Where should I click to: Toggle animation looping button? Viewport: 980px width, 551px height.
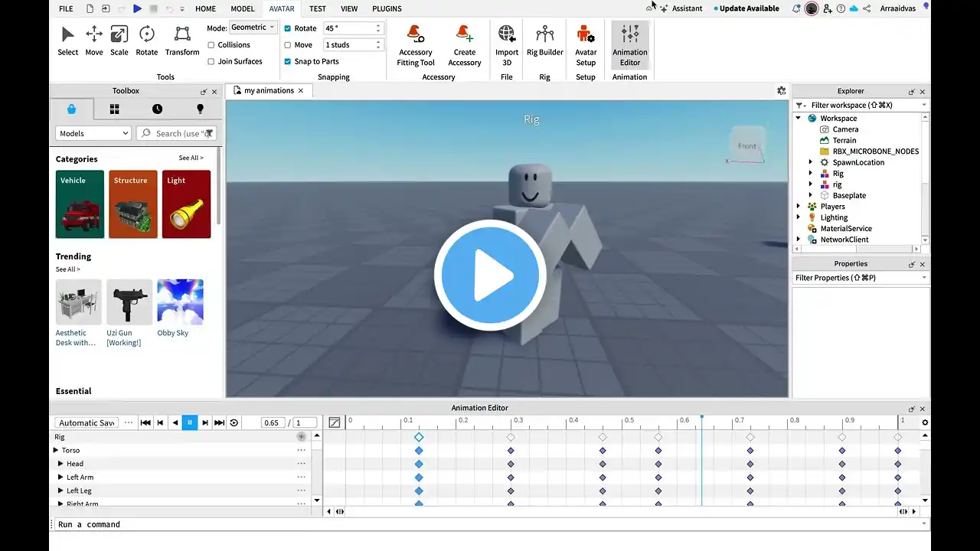[x=234, y=422]
